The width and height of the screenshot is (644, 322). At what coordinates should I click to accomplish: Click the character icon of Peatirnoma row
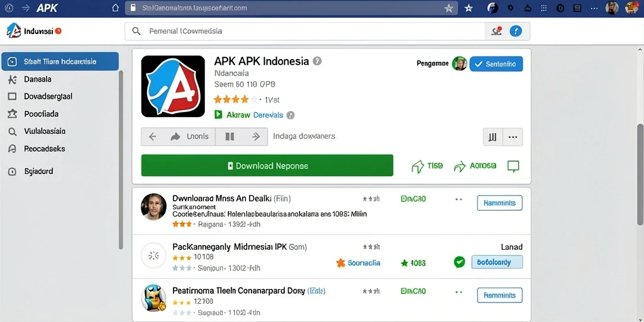[x=153, y=299]
